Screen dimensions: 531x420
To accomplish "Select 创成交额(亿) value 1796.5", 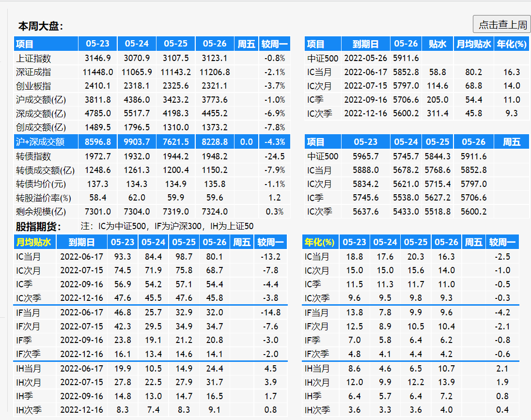I will point(137,127).
